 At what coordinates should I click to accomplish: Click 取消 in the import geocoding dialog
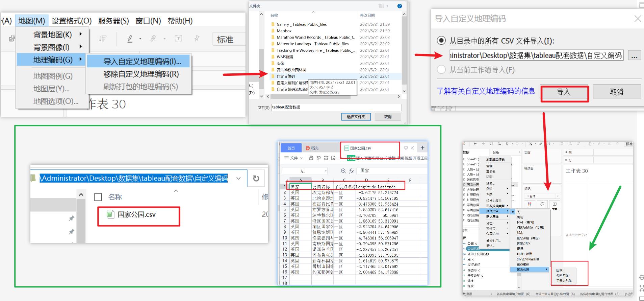pos(616,92)
